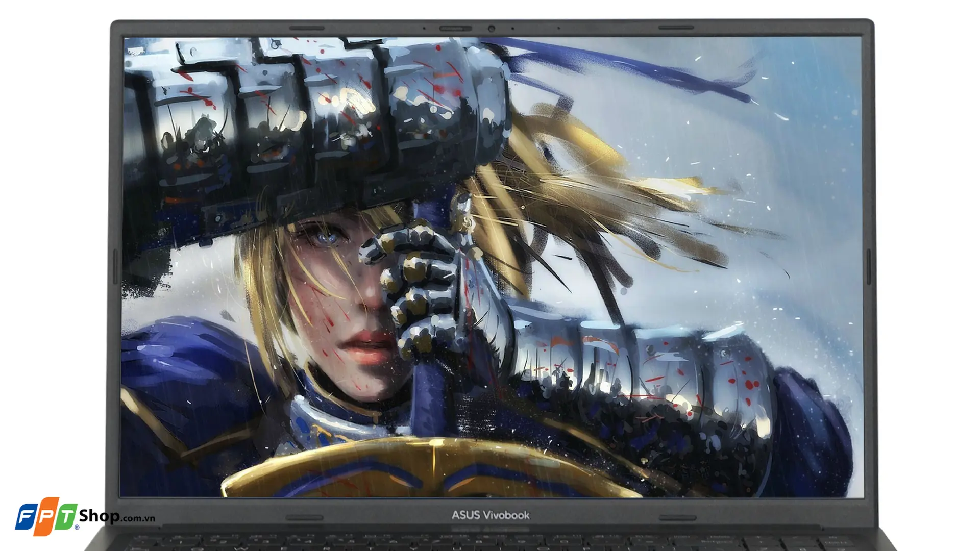
Task: Click the right rubber pad below screen
Action: (677, 517)
